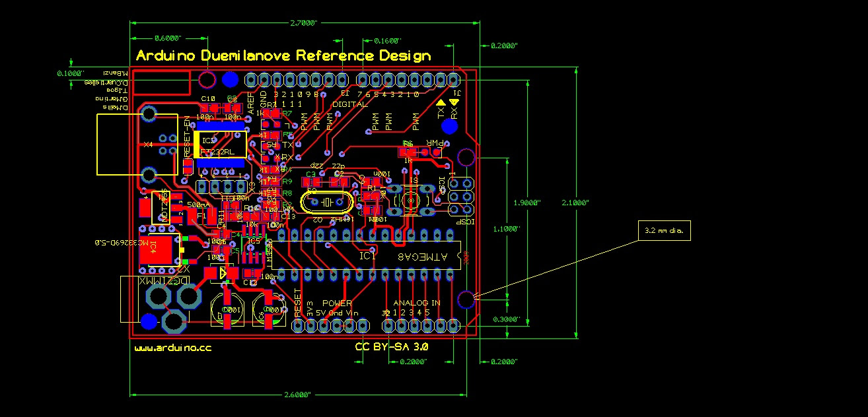The height and width of the screenshot is (417, 868).
Task: Click the yellow RX LED triangle
Action: [454, 102]
